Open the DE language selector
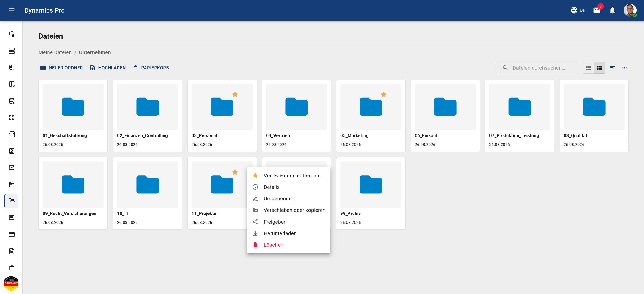 click(x=578, y=10)
